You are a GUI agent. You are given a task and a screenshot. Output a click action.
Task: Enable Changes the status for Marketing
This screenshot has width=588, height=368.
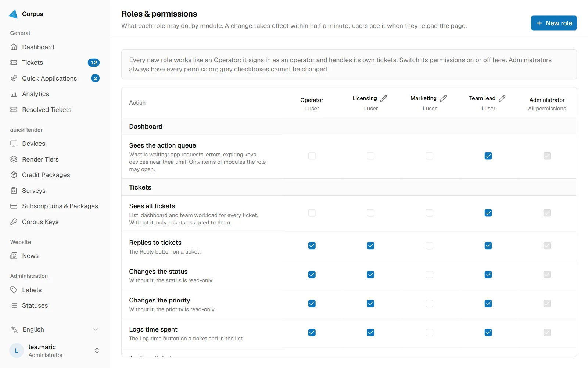tap(430, 275)
